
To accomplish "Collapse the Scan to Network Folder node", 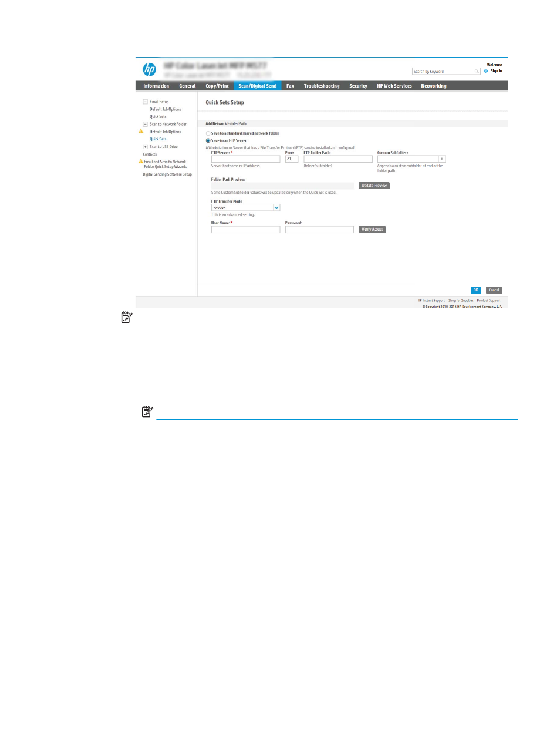I will pos(145,124).
